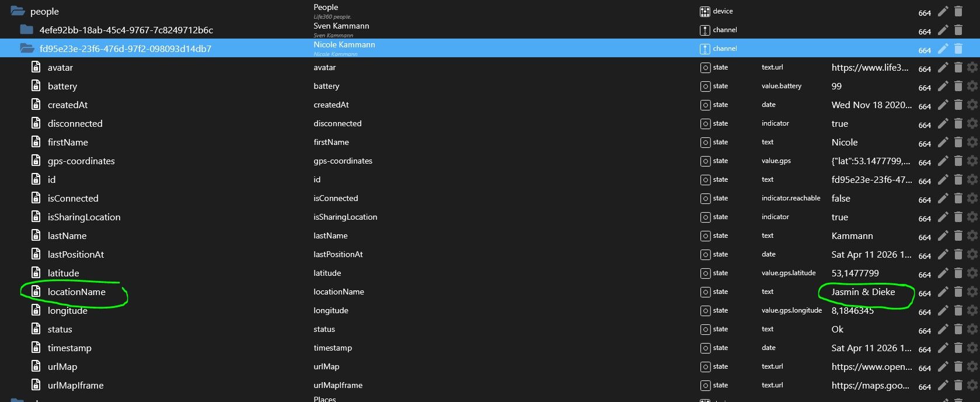
Task: Collapse the fd95e23e folder
Action: click(x=27, y=49)
